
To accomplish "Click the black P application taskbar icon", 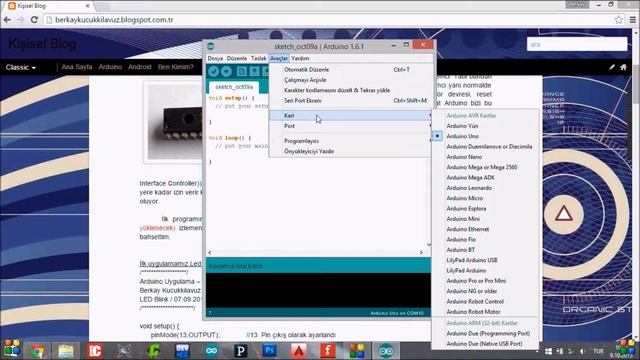I will pyautogui.click(x=240, y=351).
